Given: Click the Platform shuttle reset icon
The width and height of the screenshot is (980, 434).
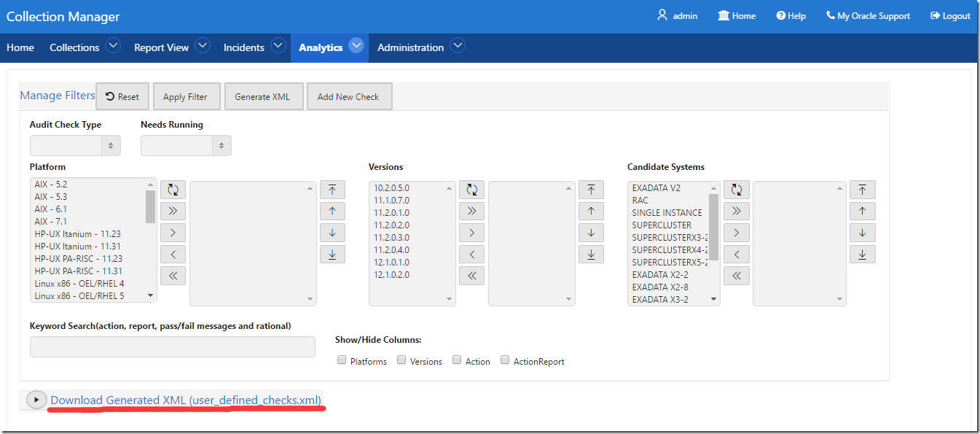Looking at the screenshot, I should pos(173,190).
